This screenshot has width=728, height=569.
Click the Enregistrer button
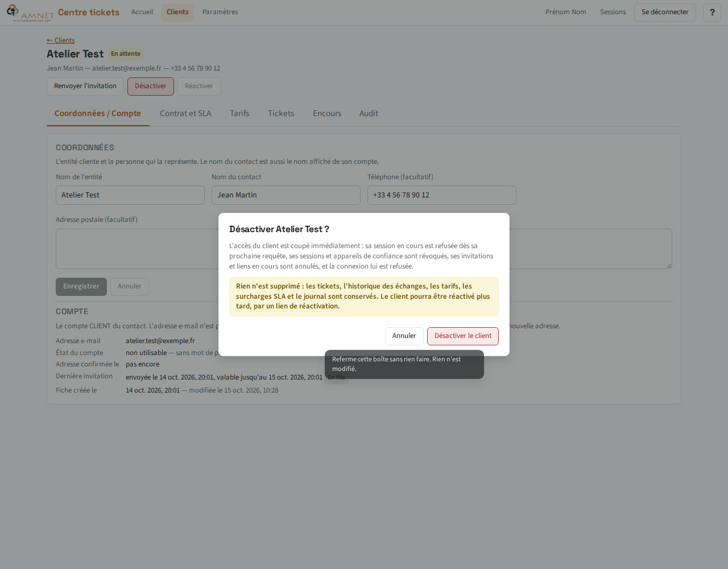pos(81,287)
